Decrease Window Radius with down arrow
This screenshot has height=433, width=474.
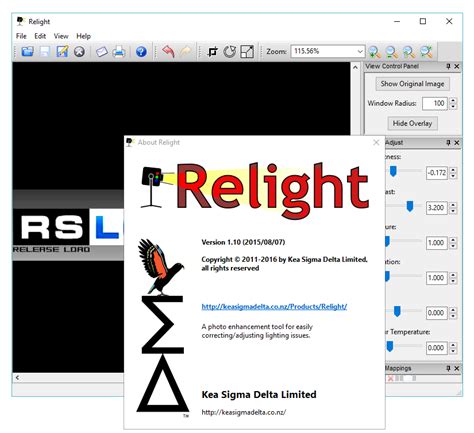(x=453, y=106)
